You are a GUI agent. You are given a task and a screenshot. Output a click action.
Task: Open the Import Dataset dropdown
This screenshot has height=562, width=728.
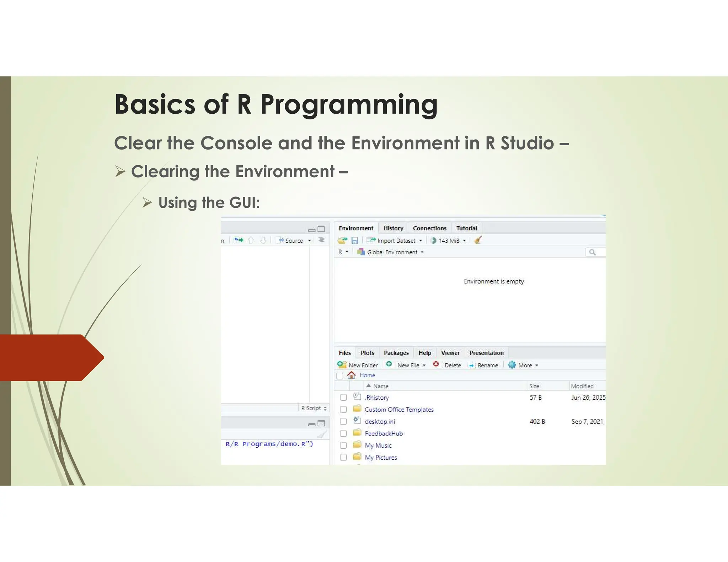[396, 241]
